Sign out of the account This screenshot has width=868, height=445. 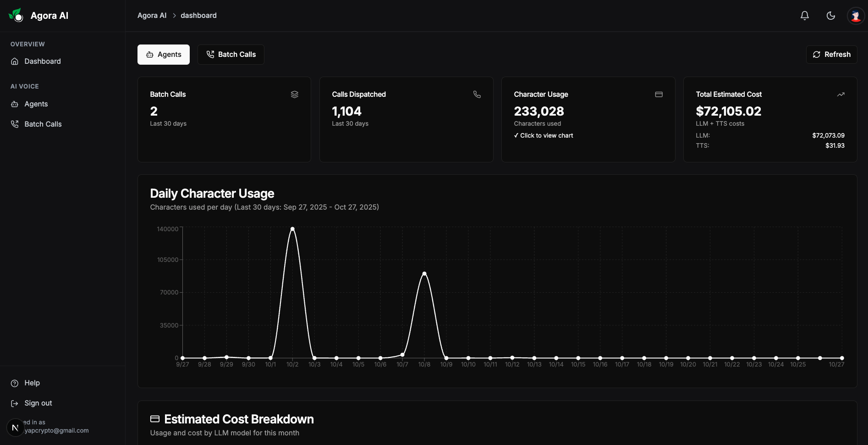click(x=38, y=403)
